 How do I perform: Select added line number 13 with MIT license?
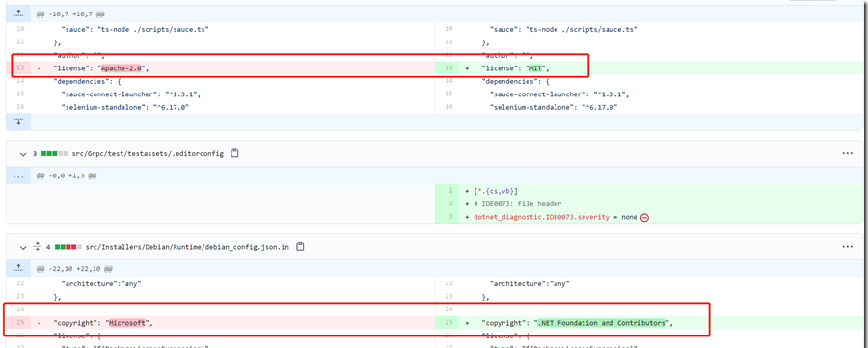click(x=448, y=68)
